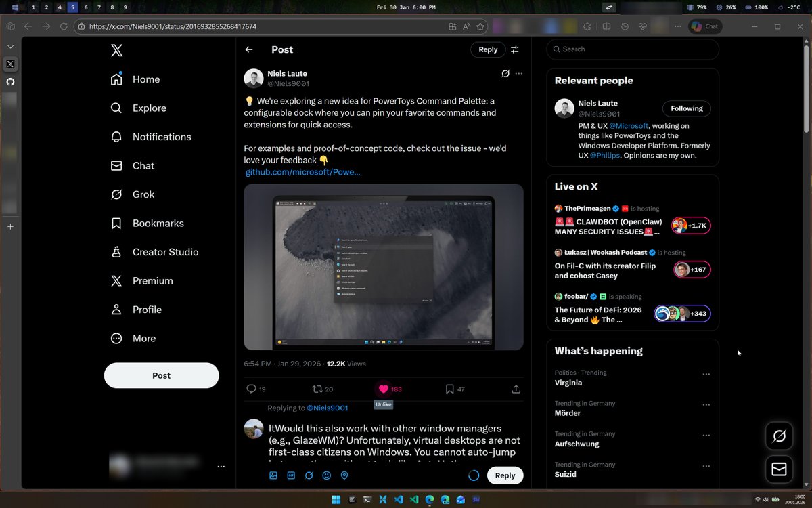
Task: Click the X Search input field
Action: (633, 49)
